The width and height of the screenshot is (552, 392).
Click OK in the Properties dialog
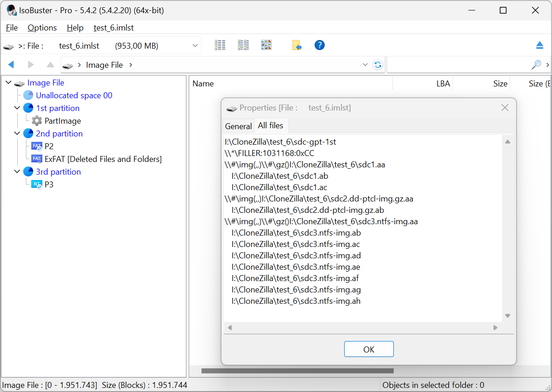click(x=369, y=349)
